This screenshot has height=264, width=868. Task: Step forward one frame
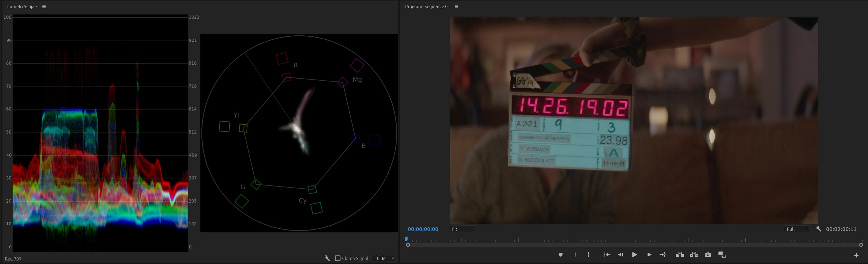click(x=649, y=255)
